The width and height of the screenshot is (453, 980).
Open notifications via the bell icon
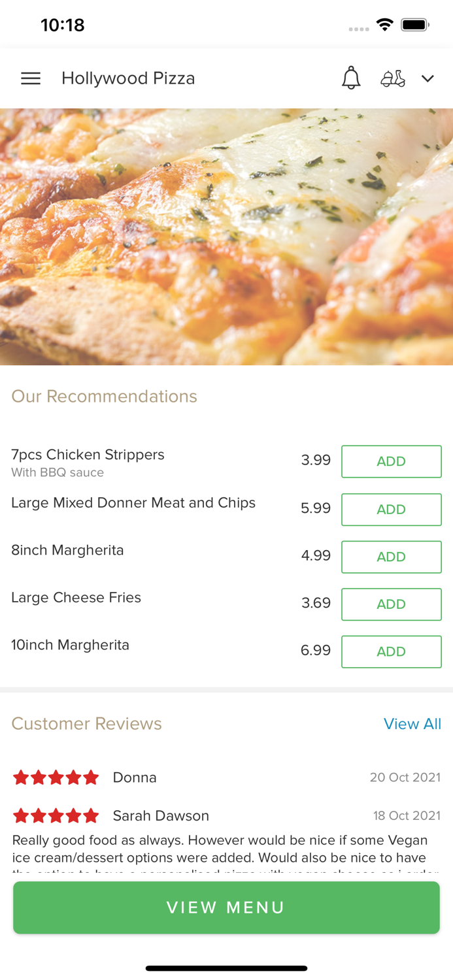352,78
